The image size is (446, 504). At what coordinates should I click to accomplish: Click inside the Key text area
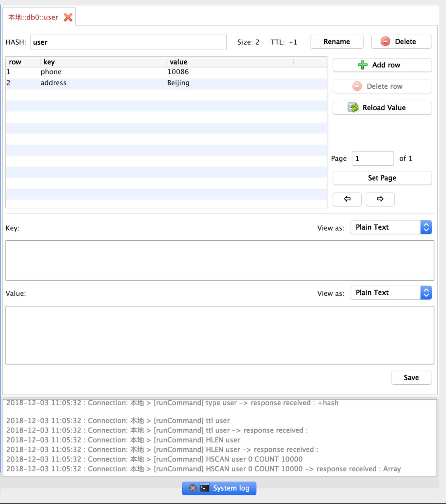point(220,260)
